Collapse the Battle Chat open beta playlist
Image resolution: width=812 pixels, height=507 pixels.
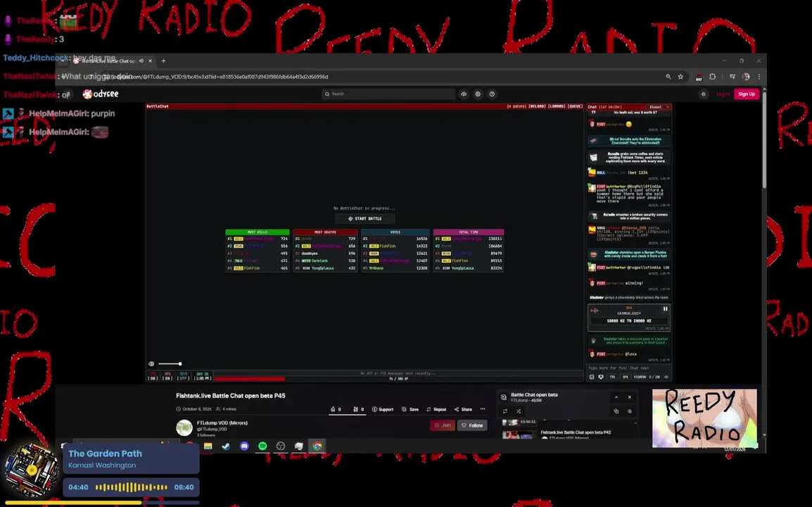(616, 397)
